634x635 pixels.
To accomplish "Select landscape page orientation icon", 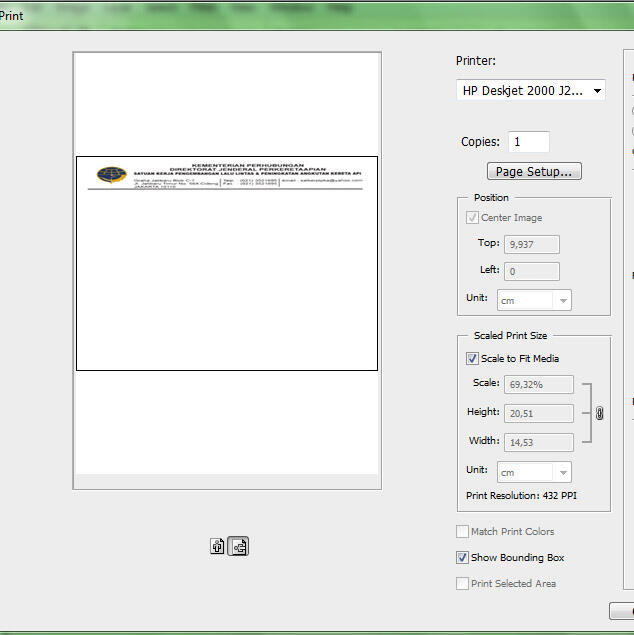I will [x=238, y=546].
